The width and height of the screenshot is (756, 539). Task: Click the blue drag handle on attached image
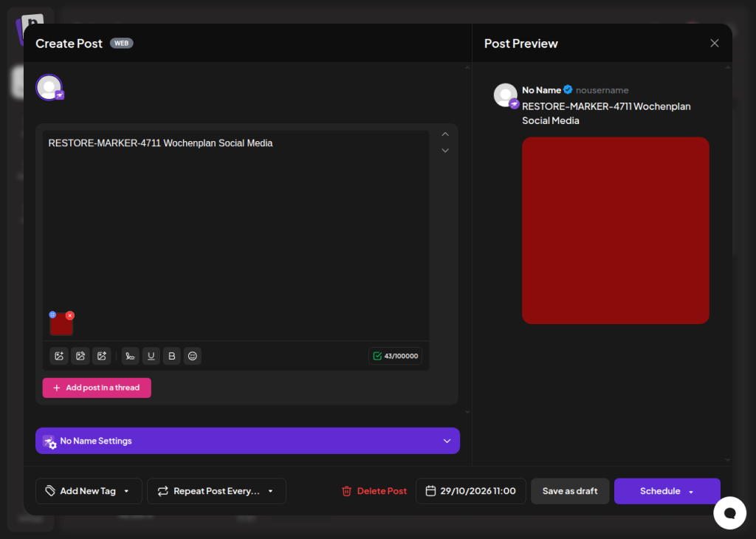52,315
